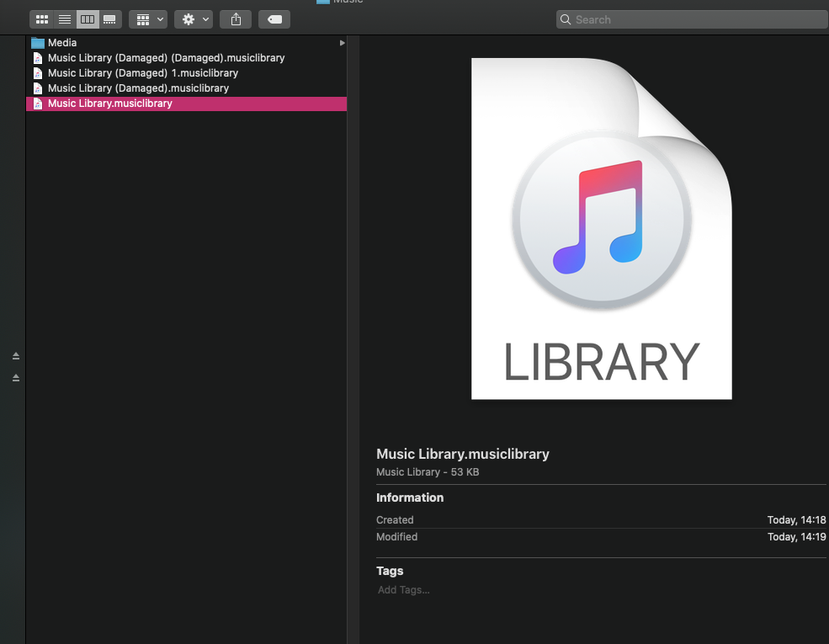Click the large LIBRARY preview thumbnail

601,229
